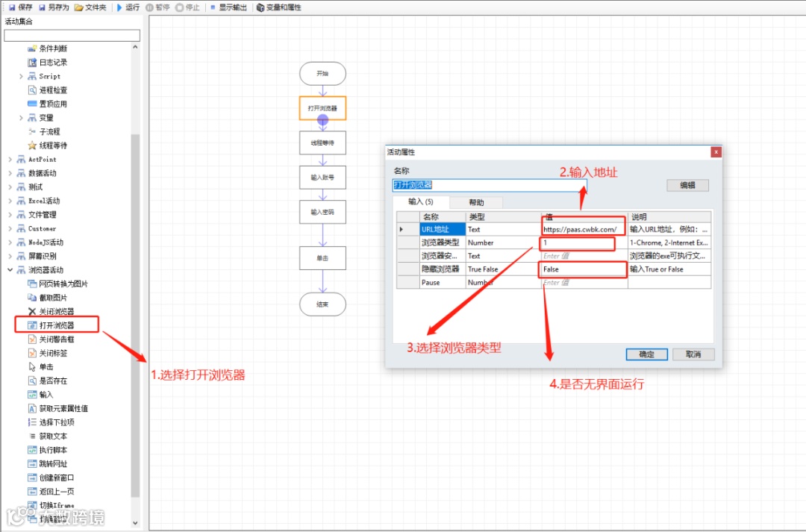Click the 隐藏浏览器 False value cell
Image resolution: width=806 pixels, height=532 pixels.
584,269
